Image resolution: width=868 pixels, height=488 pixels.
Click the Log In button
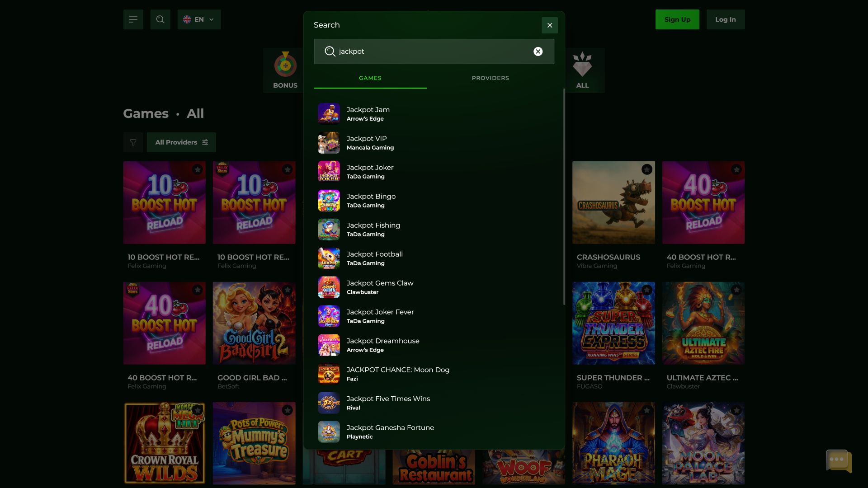point(726,19)
